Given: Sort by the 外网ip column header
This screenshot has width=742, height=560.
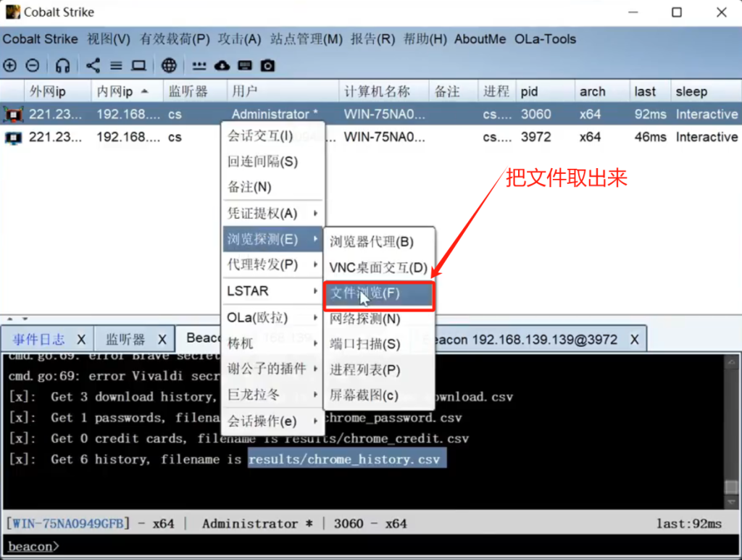Looking at the screenshot, I should click(x=57, y=91).
